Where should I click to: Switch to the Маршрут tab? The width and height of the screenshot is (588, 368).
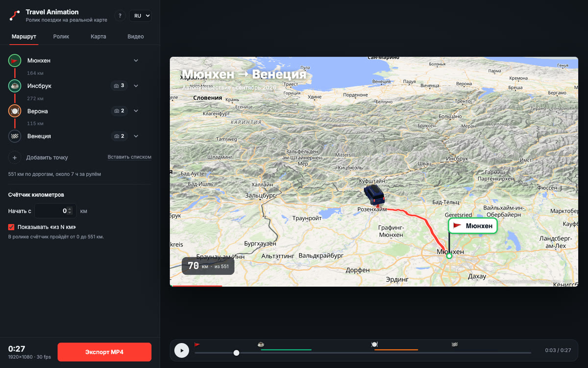pyautogui.click(x=24, y=37)
